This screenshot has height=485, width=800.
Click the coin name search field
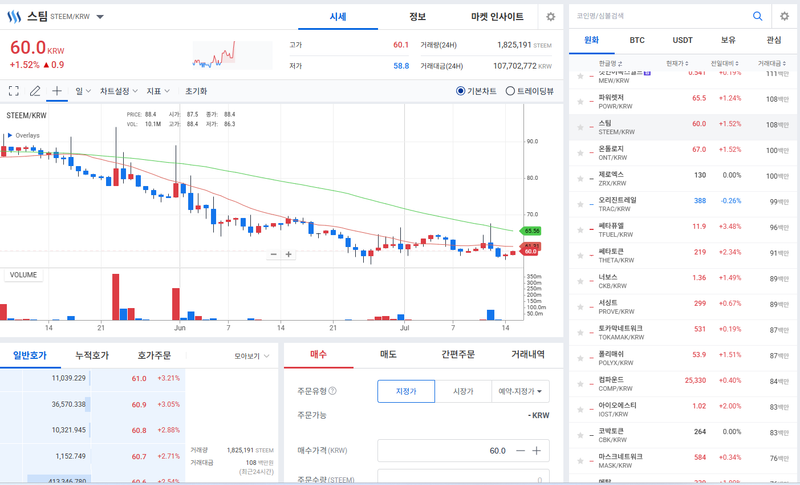[660, 16]
